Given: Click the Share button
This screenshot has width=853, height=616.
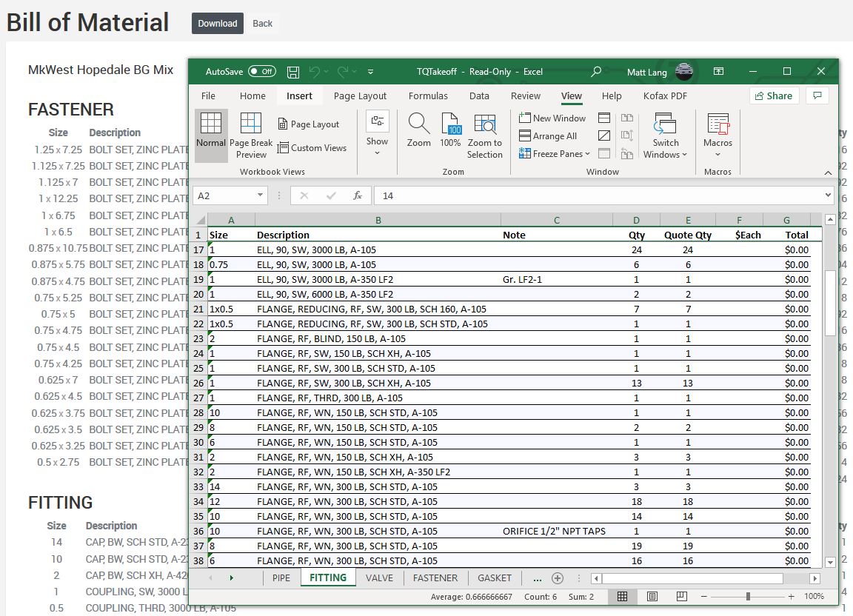Looking at the screenshot, I should coord(773,96).
